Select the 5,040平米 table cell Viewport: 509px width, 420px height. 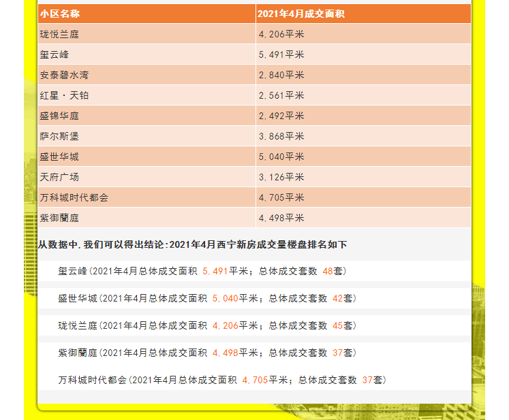[363, 157]
